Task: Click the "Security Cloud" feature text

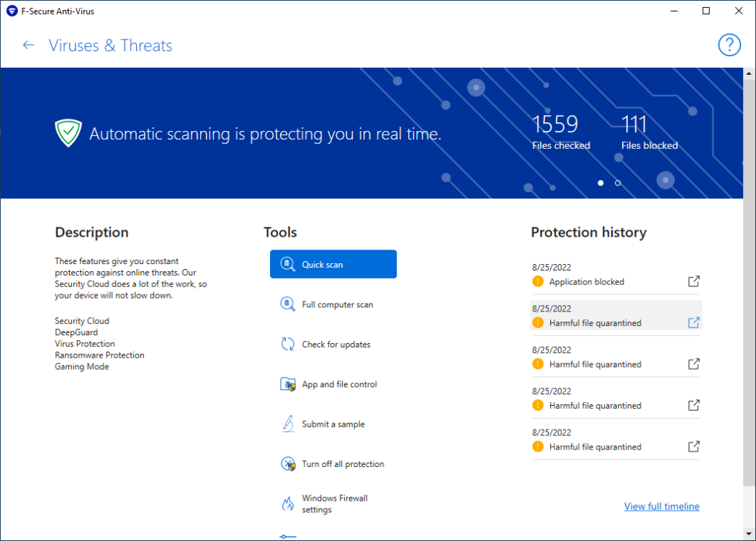Action: (82, 321)
